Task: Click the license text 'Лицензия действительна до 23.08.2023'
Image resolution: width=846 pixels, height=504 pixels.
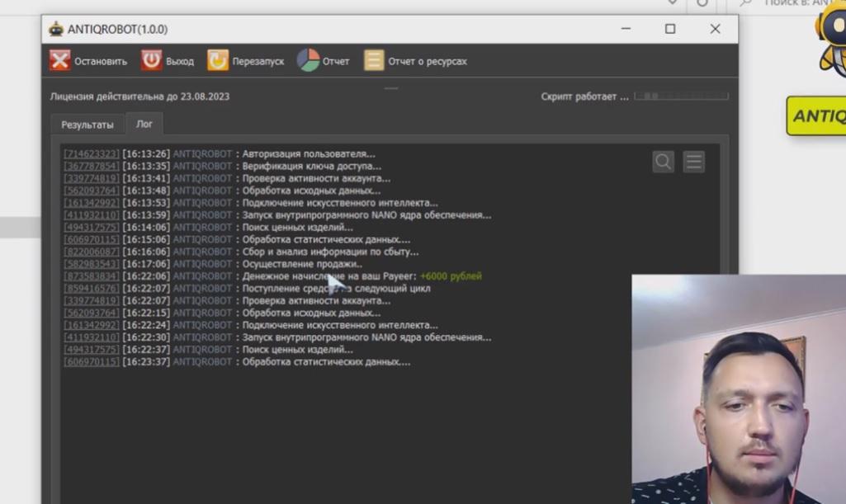Action: [139, 97]
